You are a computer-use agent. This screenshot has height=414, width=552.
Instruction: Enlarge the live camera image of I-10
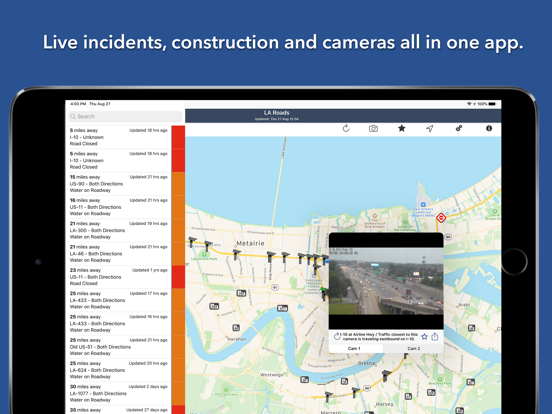click(386, 281)
